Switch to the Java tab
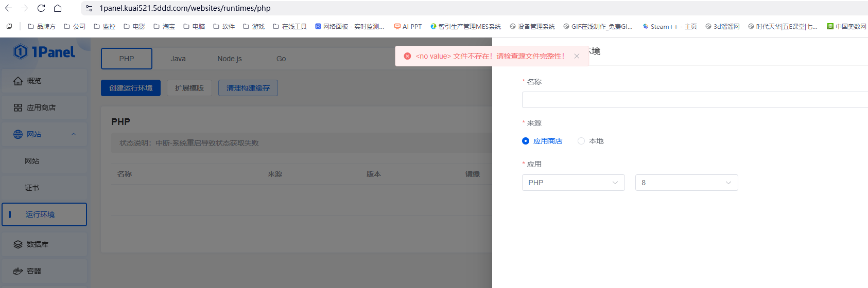 [178, 59]
